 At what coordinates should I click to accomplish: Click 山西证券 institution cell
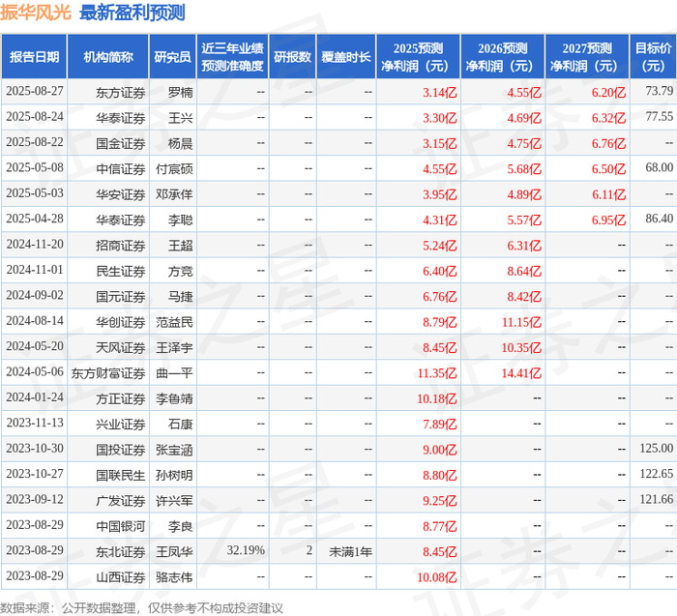(x=121, y=576)
